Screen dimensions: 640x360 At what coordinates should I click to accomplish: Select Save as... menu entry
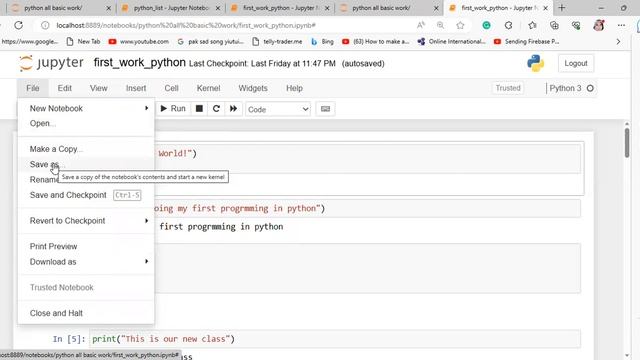click(86, 164)
